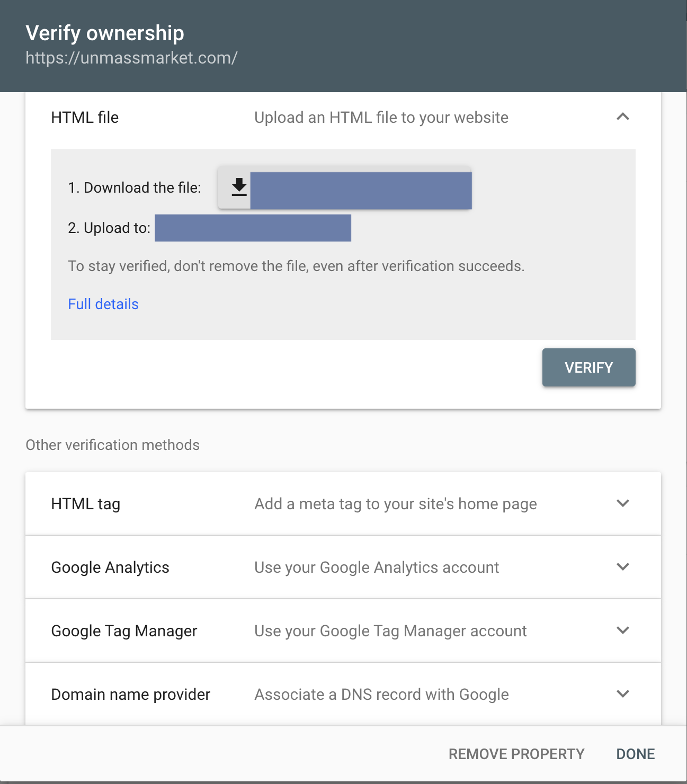Select the Domain name provider method label
The width and height of the screenshot is (687, 784).
click(x=131, y=695)
